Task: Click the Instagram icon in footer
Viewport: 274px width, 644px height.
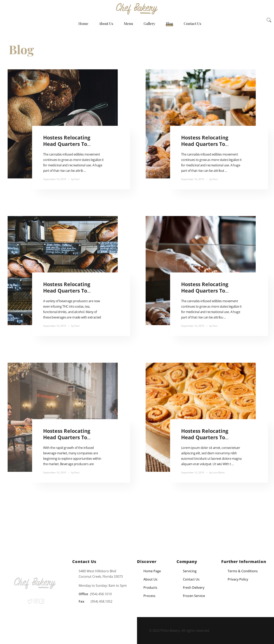Action: pos(36,601)
